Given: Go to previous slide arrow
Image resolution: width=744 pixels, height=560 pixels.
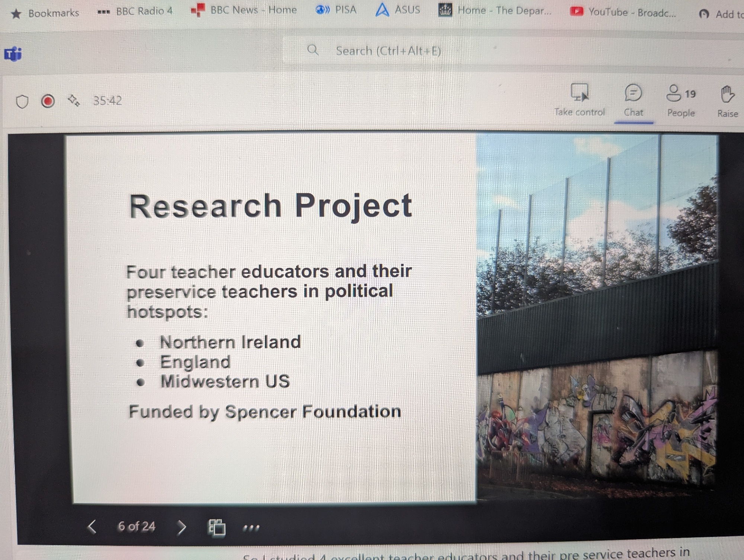Looking at the screenshot, I should pos(92,527).
